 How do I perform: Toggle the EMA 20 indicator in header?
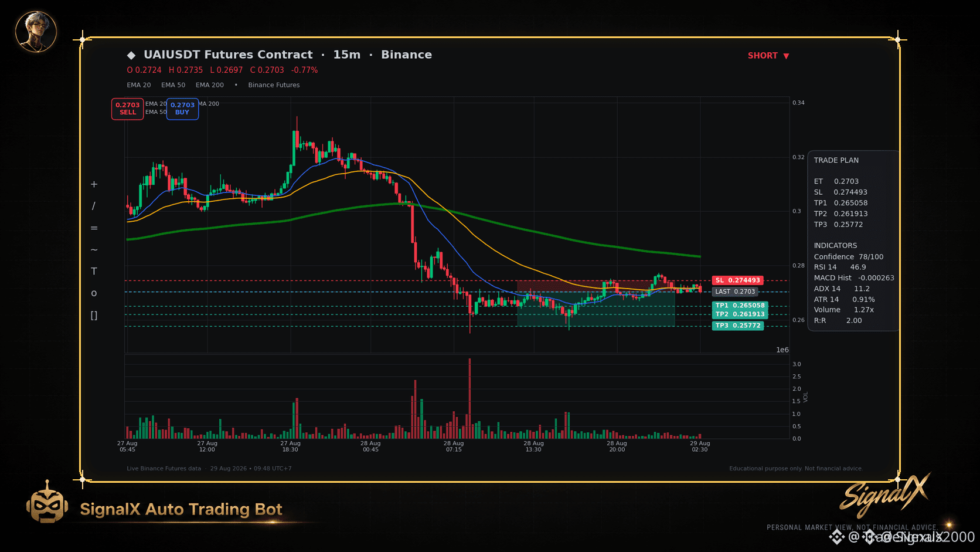click(x=139, y=85)
